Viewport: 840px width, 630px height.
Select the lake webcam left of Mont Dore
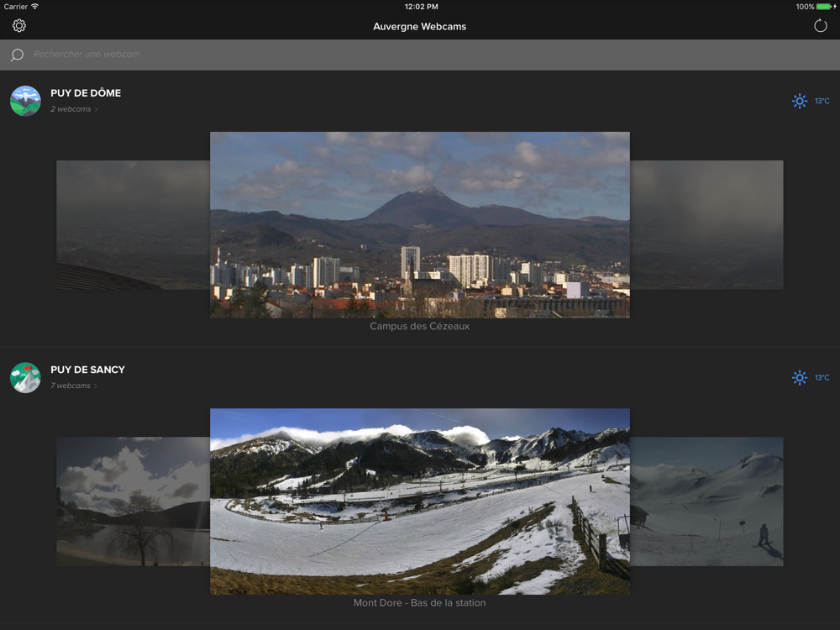pos(133,501)
